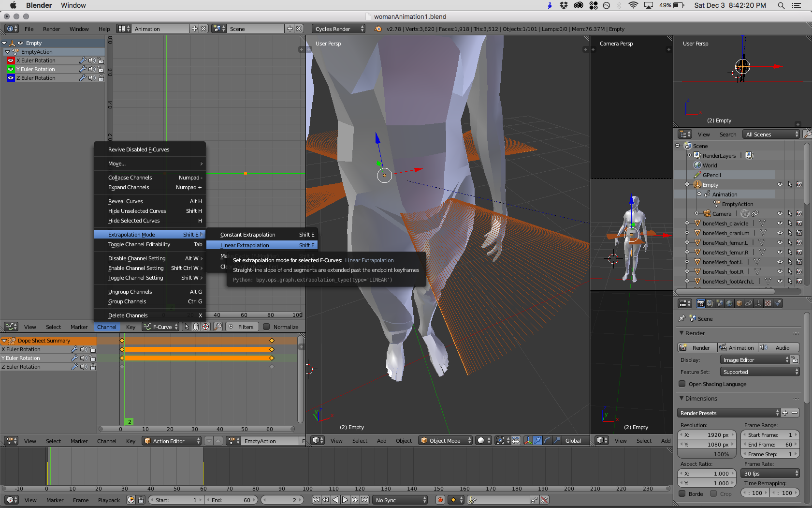
Task: Open the render properties camera tab icon
Action: pyautogui.click(x=700, y=303)
